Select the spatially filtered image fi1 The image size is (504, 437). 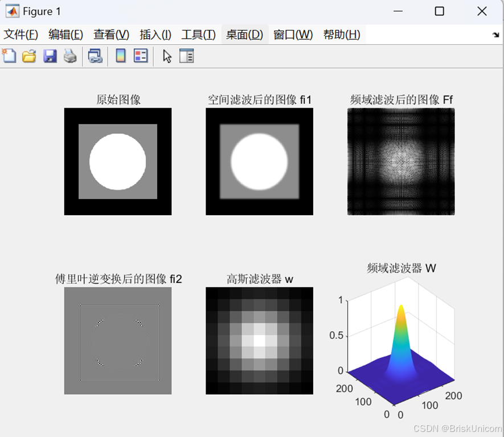pos(259,162)
